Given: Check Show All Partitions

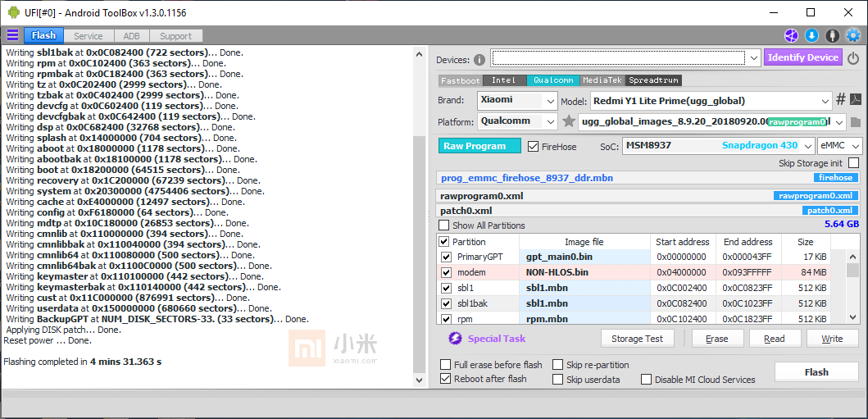Looking at the screenshot, I should pos(444,225).
